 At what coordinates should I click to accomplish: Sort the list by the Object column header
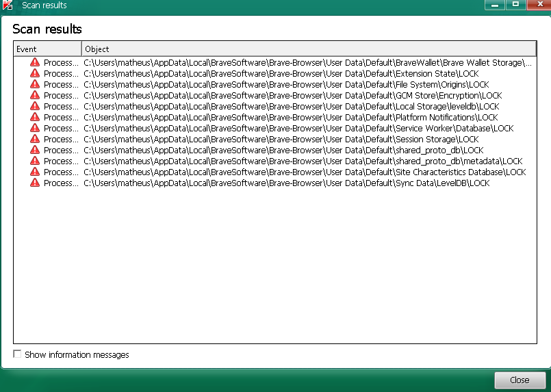point(309,49)
